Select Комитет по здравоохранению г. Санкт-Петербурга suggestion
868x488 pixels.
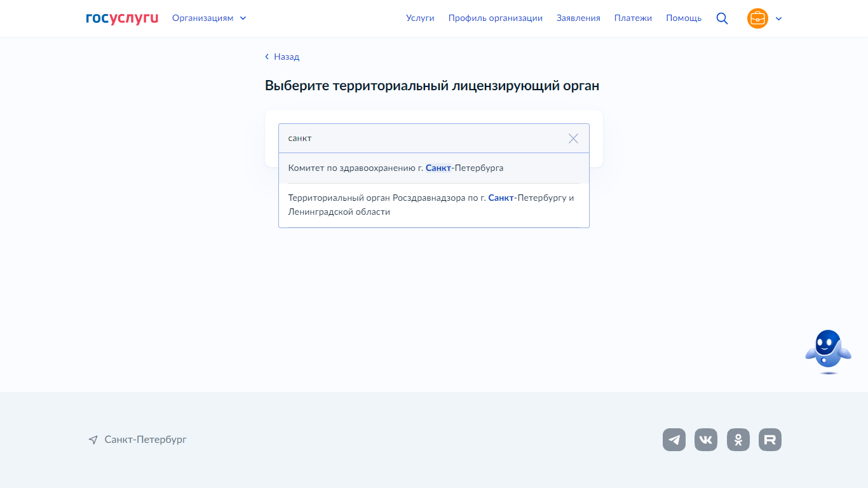tap(396, 168)
